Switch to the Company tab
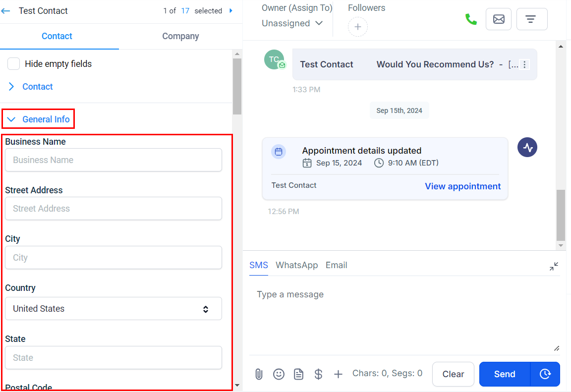 (180, 36)
